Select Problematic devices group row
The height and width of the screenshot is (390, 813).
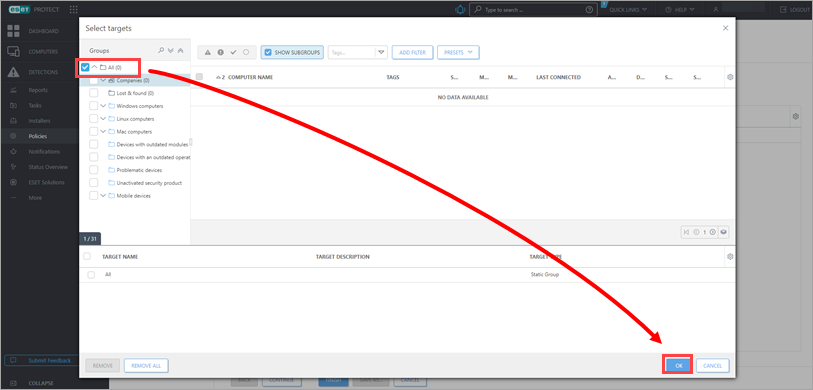(140, 170)
